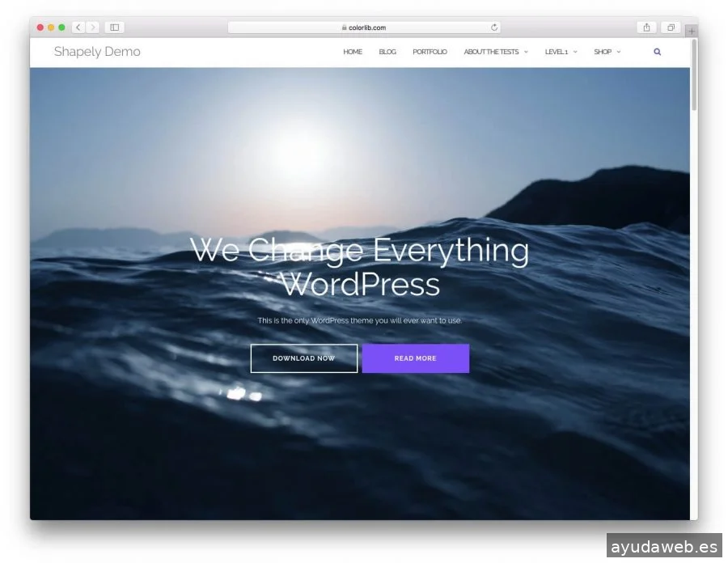Open the Safari share menu
The width and height of the screenshot is (728, 563).
(x=646, y=28)
